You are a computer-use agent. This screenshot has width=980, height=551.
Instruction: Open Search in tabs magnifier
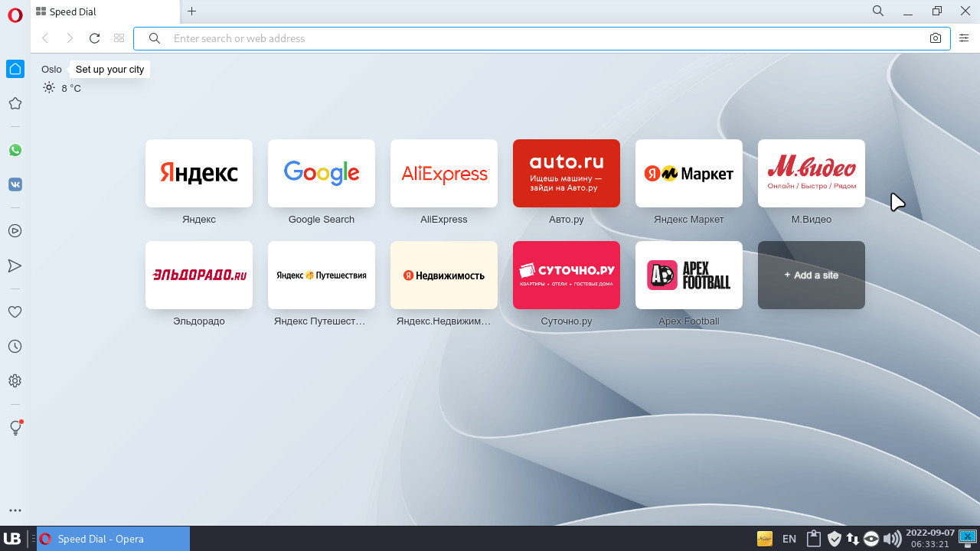(878, 11)
